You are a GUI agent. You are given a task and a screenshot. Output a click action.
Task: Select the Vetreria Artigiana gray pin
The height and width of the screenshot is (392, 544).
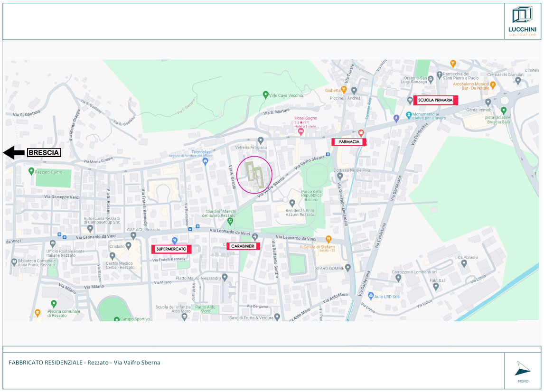(x=260, y=140)
